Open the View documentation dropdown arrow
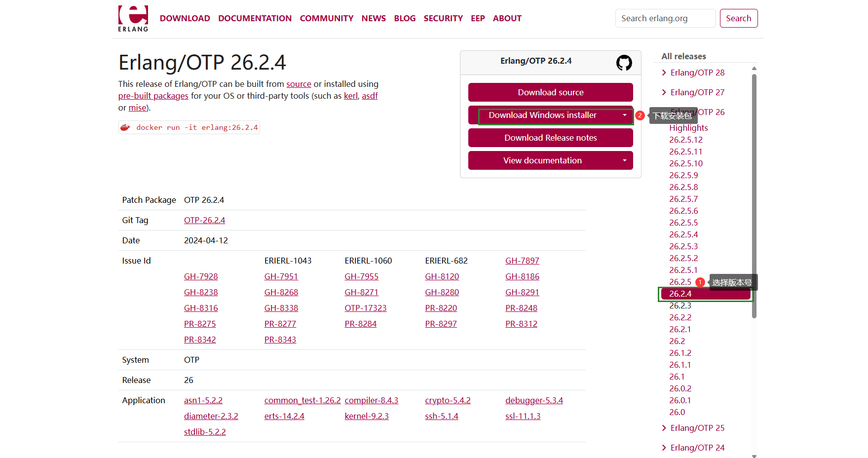Viewport: 868px width, 458px height. coord(625,161)
